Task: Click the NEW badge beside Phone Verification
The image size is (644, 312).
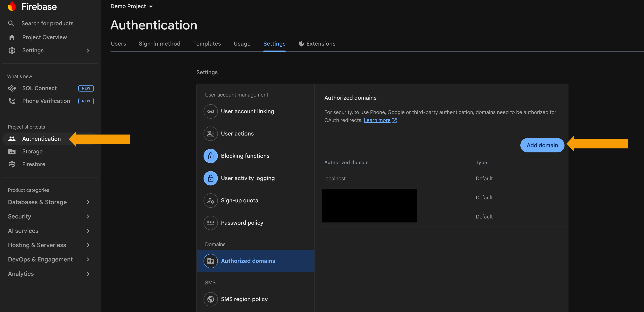Action: point(86,101)
